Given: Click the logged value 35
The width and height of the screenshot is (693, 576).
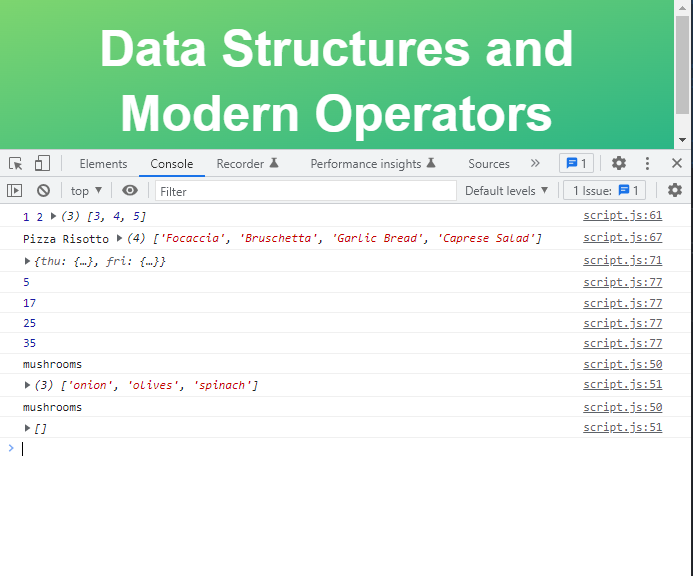Looking at the screenshot, I should coord(29,343).
